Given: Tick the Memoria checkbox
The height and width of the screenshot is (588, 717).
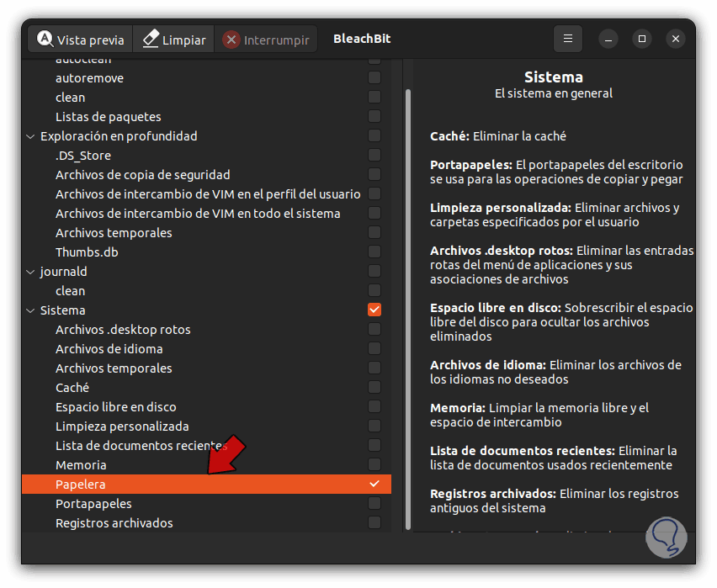Looking at the screenshot, I should pyautogui.click(x=374, y=464).
